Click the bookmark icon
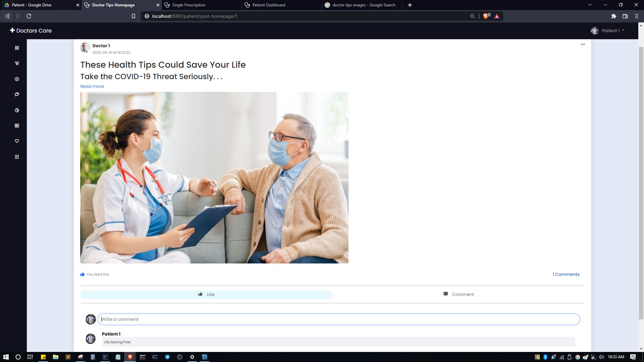The width and height of the screenshot is (644, 362). [133, 16]
